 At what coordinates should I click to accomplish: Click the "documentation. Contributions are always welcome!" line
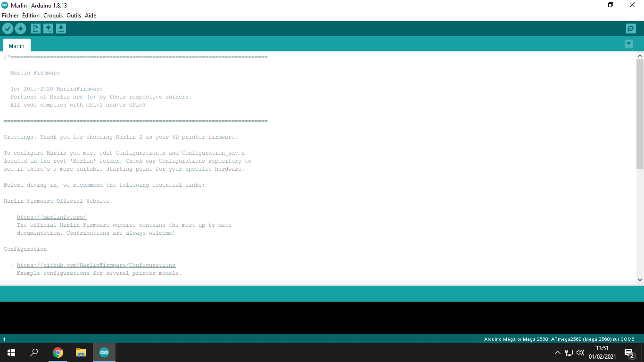[96, 233]
